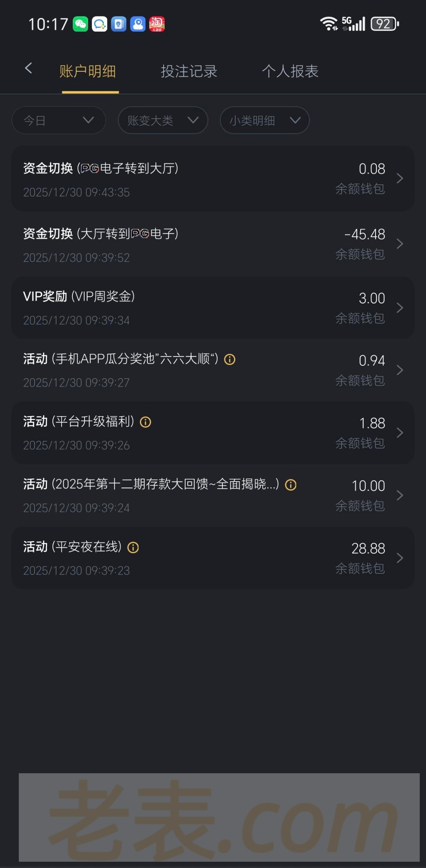Switch to the 投注记录 tab
Viewport: 426px width, 868px height.
tap(189, 72)
